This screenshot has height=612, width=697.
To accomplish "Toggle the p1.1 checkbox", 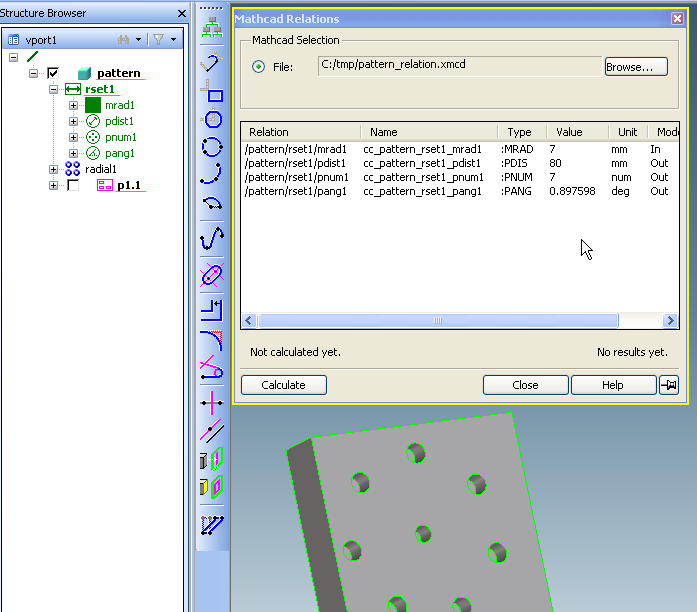I will pyautogui.click(x=73, y=185).
